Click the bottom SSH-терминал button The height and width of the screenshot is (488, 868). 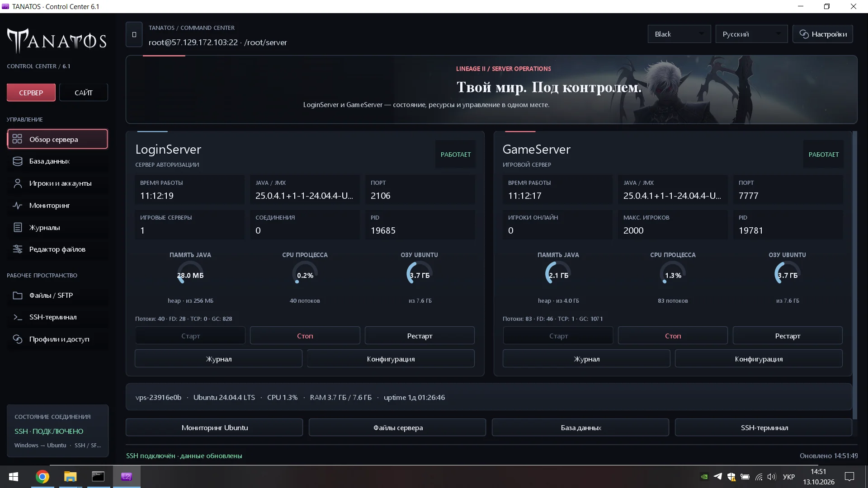pos(764,427)
